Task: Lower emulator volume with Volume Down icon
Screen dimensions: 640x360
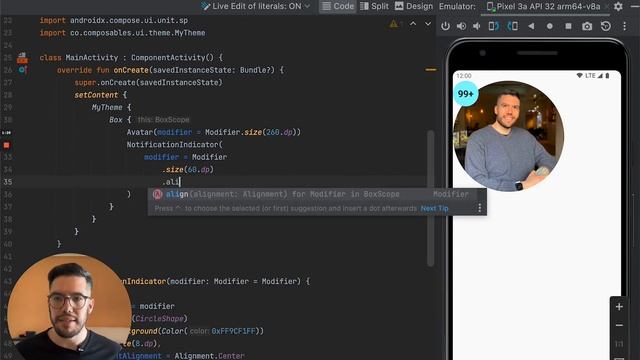Action: tap(476, 26)
